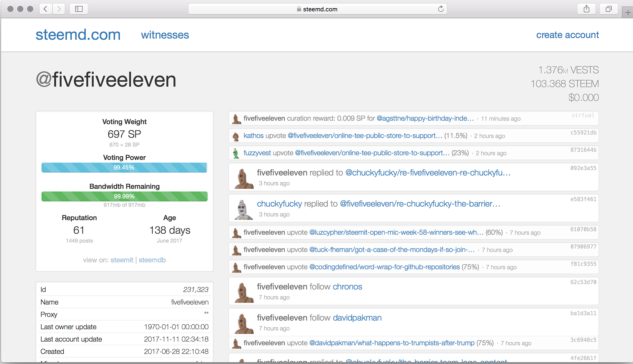633x364 pixels.
Task: Select Last account update 2017-11-11 02:34:18
Action: coord(176,339)
